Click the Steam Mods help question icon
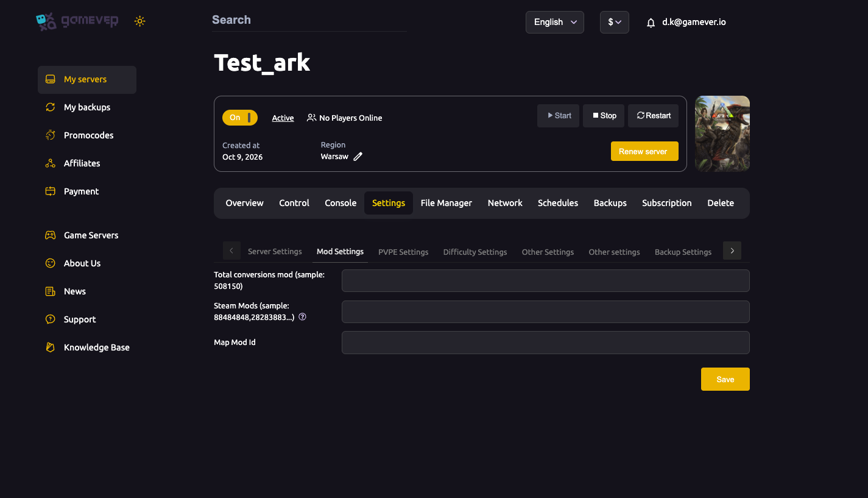The width and height of the screenshot is (868, 498). coord(302,317)
